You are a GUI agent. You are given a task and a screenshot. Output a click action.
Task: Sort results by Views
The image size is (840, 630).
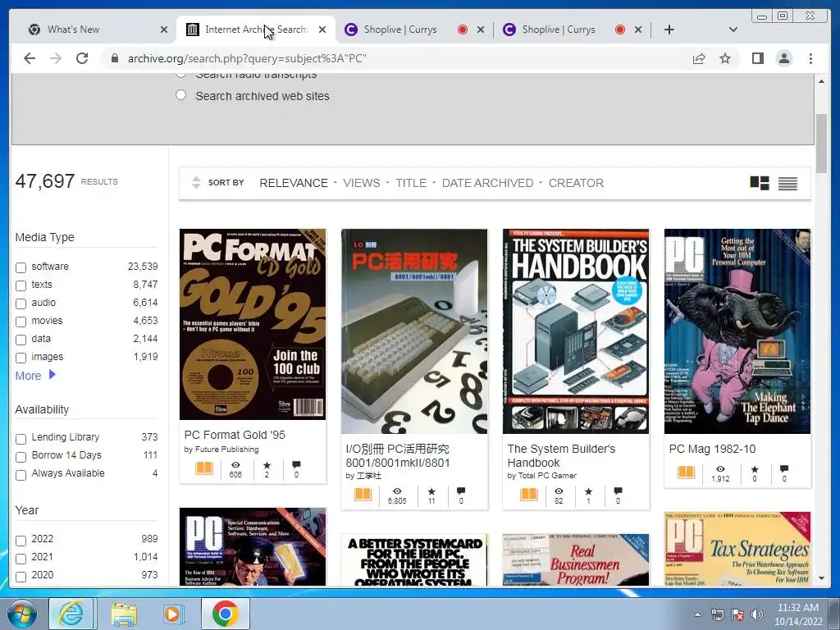click(362, 183)
